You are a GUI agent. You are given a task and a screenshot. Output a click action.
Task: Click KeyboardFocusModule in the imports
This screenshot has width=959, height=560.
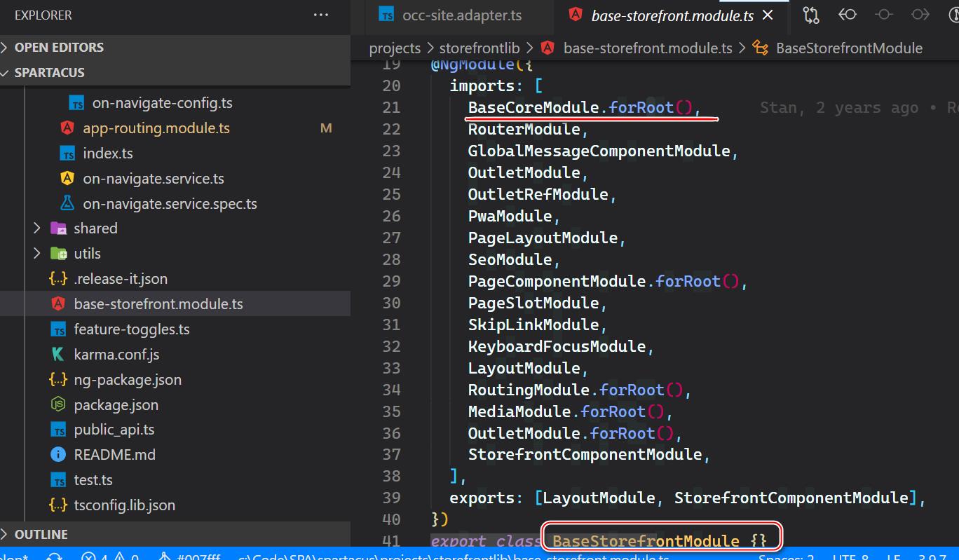[557, 346]
